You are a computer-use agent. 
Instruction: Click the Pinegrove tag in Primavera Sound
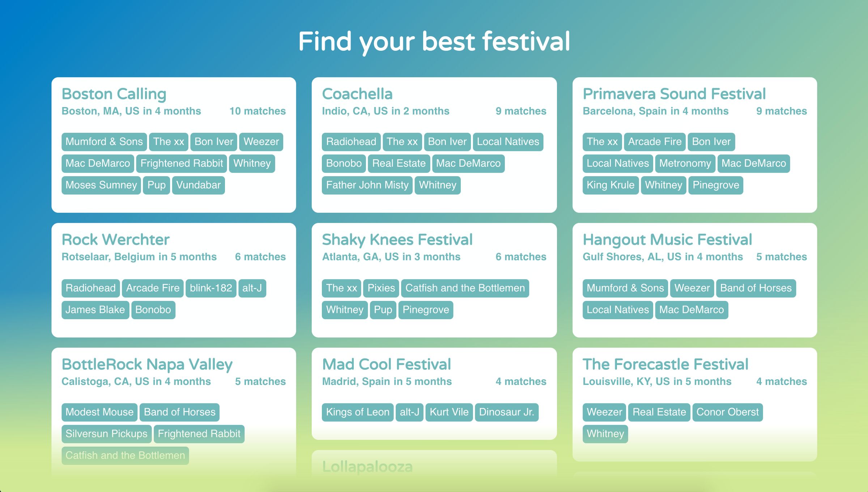(715, 185)
